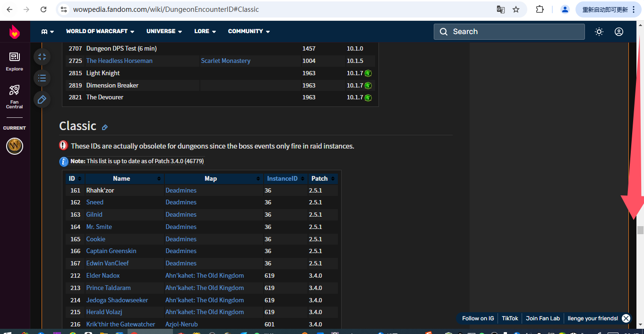
Task: Click the search magnifier icon
Action: click(x=444, y=32)
